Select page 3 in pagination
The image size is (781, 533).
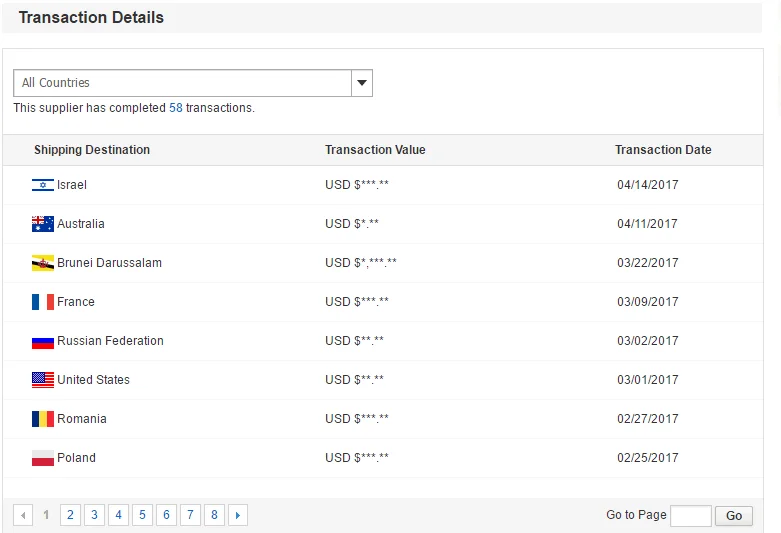[94, 515]
